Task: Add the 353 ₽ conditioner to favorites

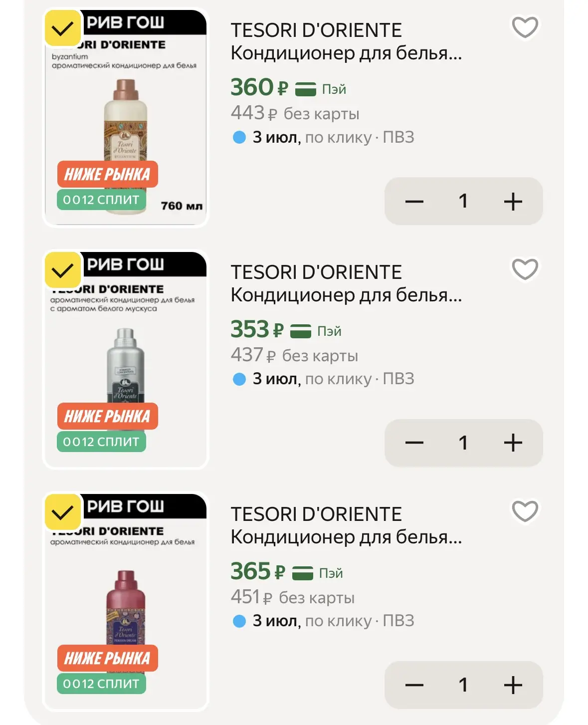Action: click(x=525, y=269)
